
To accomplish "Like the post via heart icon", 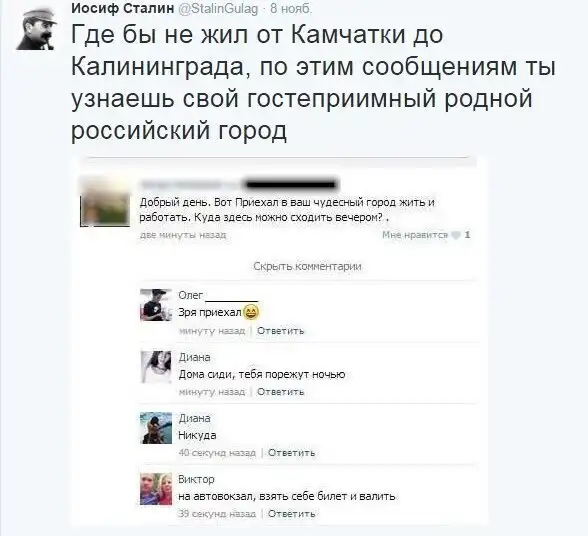I will (456, 236).
